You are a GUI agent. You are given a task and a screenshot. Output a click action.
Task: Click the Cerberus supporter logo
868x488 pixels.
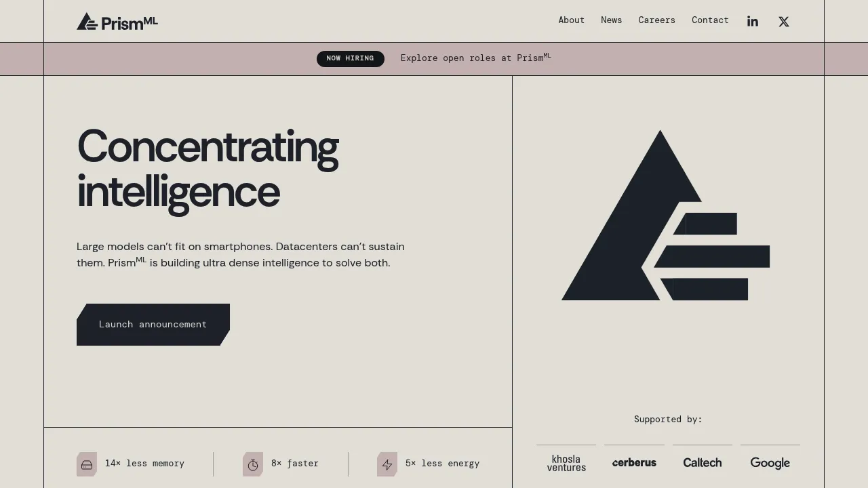point(634,463)
